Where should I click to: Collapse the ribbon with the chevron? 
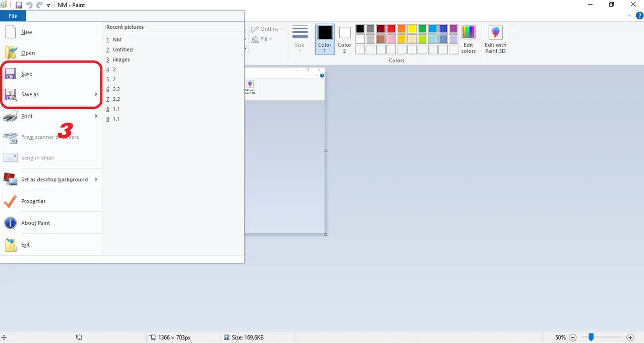pos(628,16)
